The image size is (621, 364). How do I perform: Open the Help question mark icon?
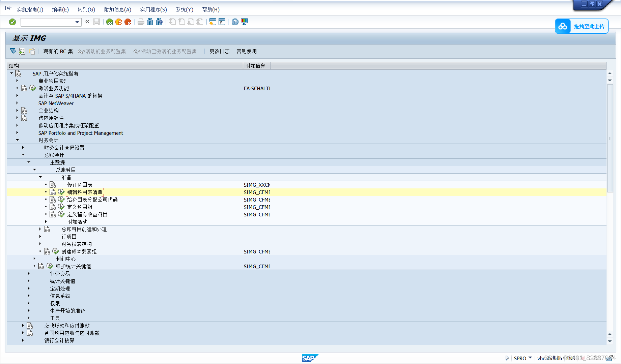(x=234, y=22)
